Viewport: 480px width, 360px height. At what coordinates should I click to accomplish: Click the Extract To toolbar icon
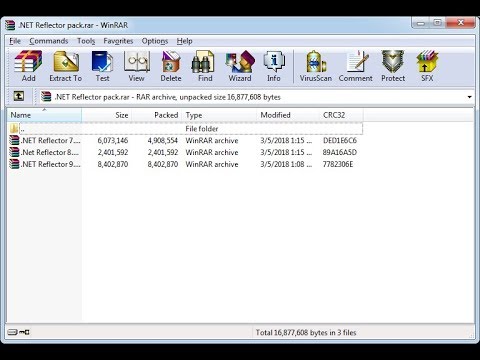coord(66,66)
